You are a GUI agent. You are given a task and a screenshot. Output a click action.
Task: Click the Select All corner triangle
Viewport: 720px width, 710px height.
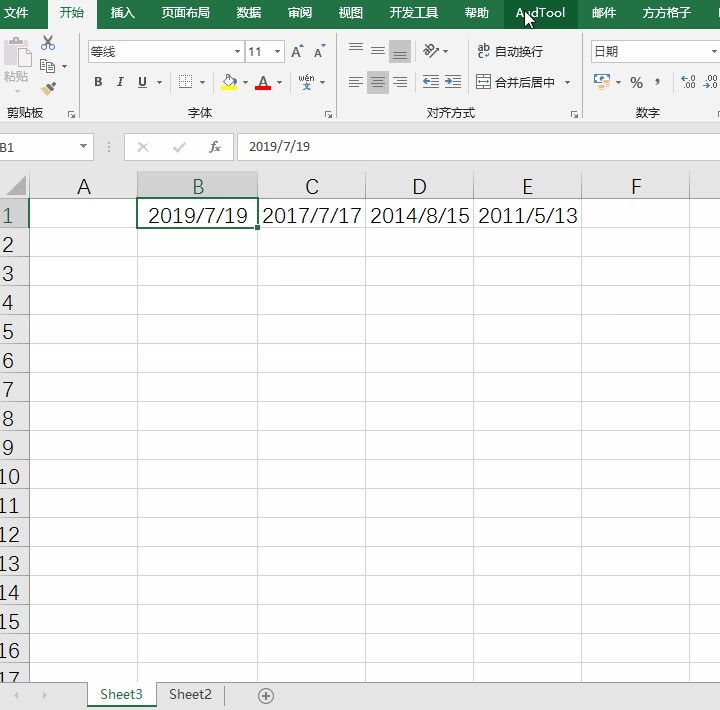click(16, 186)
